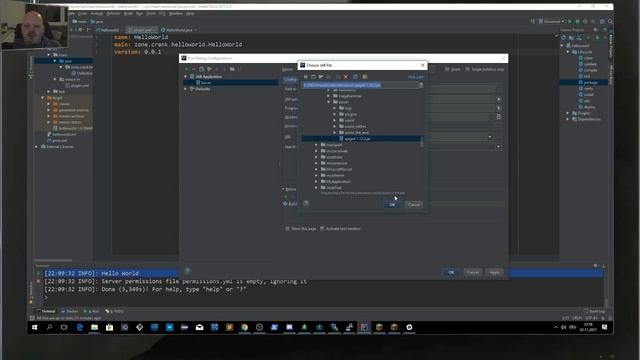The image size is (640, 360).
Task: Select the spigot jar file in the tree
Action: coord(362,139)
